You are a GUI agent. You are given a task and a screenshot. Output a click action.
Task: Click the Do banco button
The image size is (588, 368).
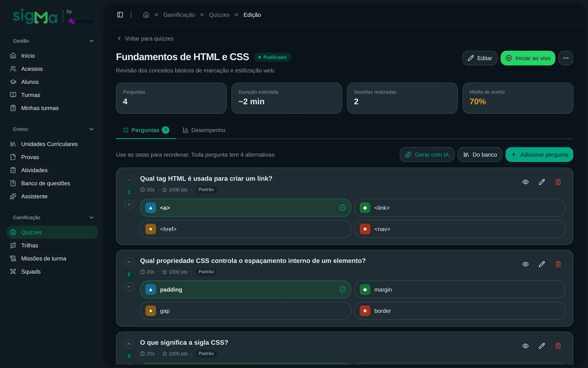pyautogui.click(x=480, y=155)
